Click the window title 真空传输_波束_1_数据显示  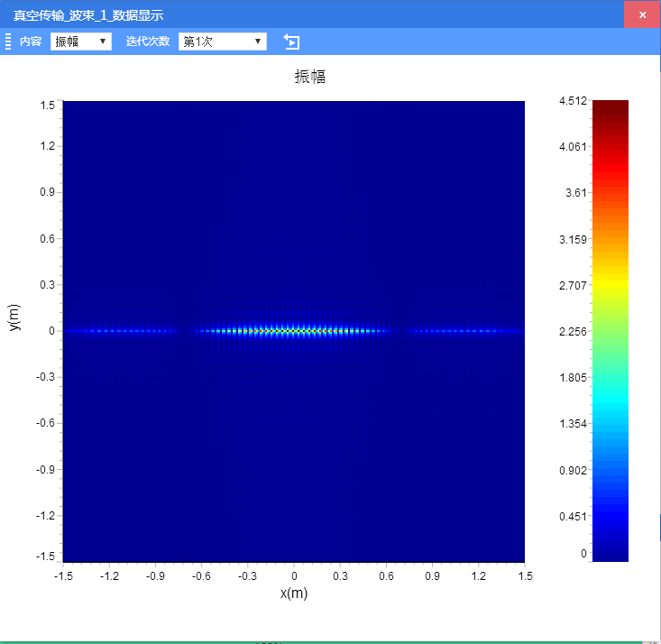(88, 15)
